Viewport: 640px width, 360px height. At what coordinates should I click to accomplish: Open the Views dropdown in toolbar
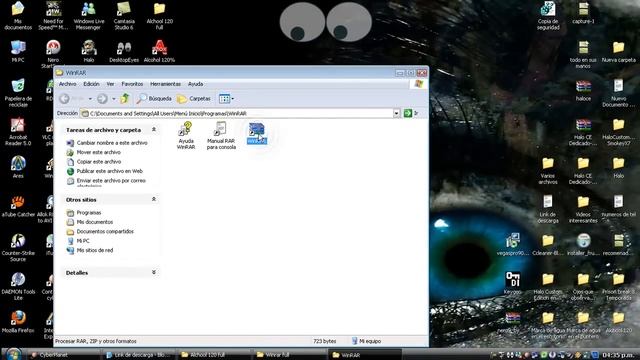click(x=226, y=98)
